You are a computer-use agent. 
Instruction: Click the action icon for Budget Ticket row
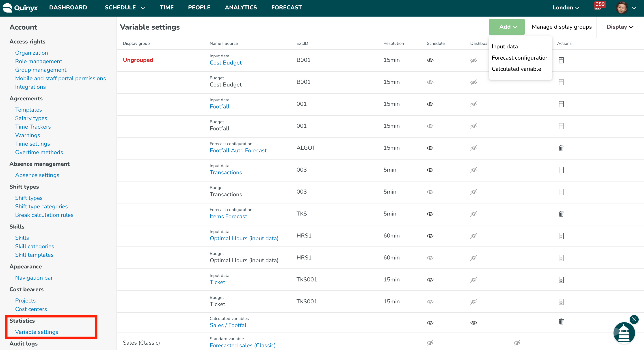pyautogui.click(x=561, y=302)
